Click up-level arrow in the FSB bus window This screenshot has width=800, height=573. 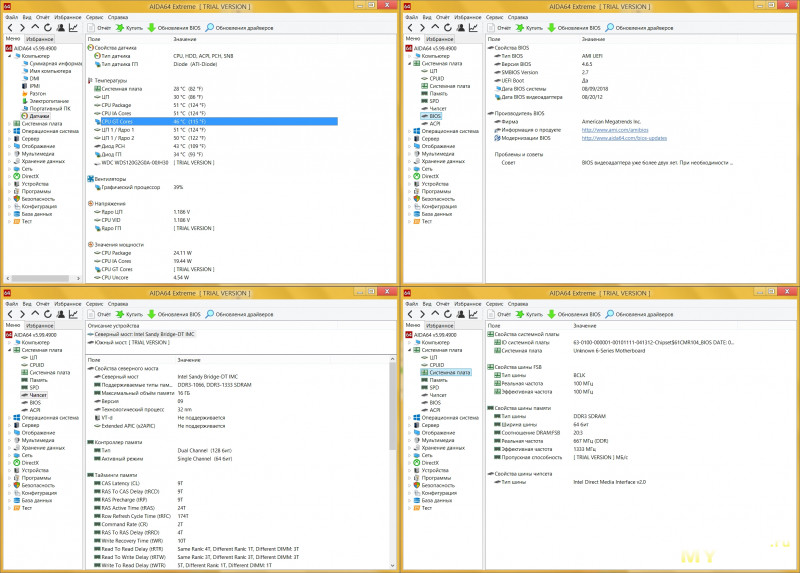[435, 314]
